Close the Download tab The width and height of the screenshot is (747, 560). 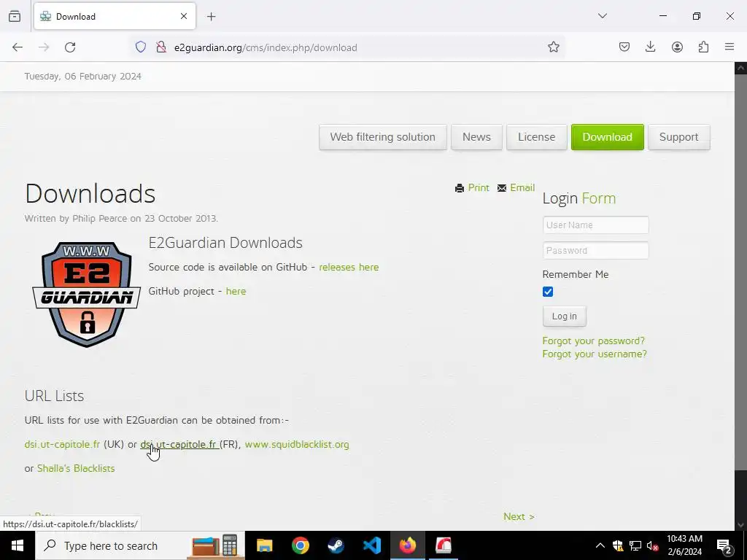tap(184, 16)
